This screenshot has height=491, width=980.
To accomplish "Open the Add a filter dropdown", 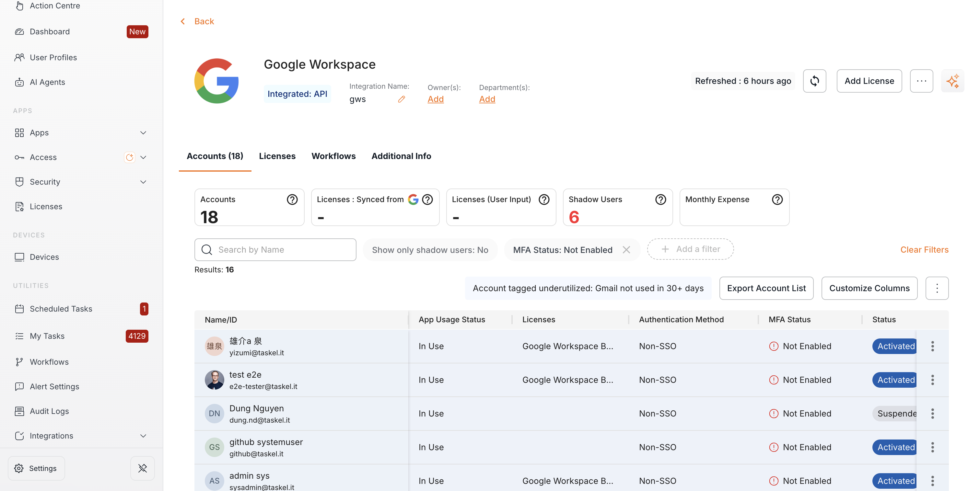I will point(690,249).
